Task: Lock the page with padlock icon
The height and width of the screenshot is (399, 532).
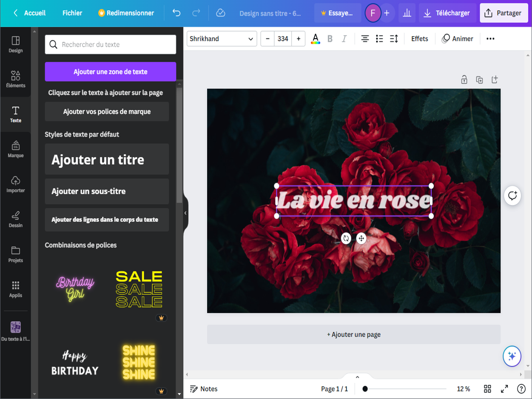Action: (464, 80)
